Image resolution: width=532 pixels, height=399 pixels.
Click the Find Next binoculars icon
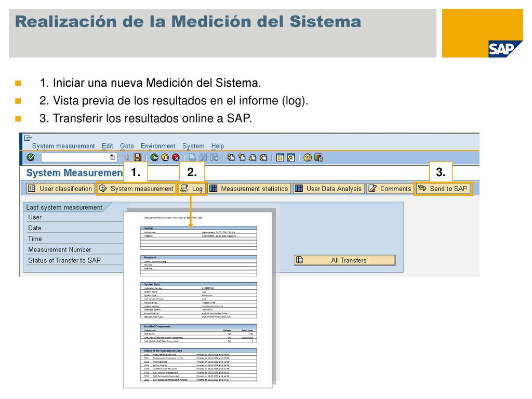[x=214, y=157]
